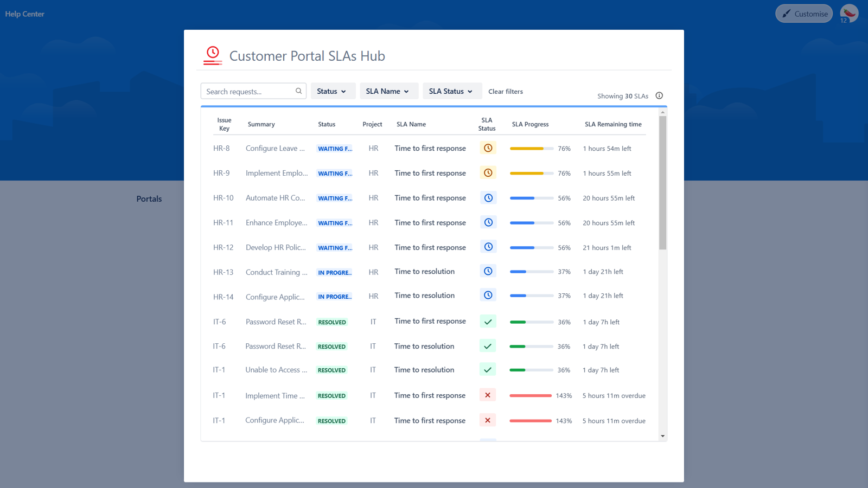Click the scrollbar down arrow in table
The width and height of the screenshot is (868, 488).
[x=662, y=436]
